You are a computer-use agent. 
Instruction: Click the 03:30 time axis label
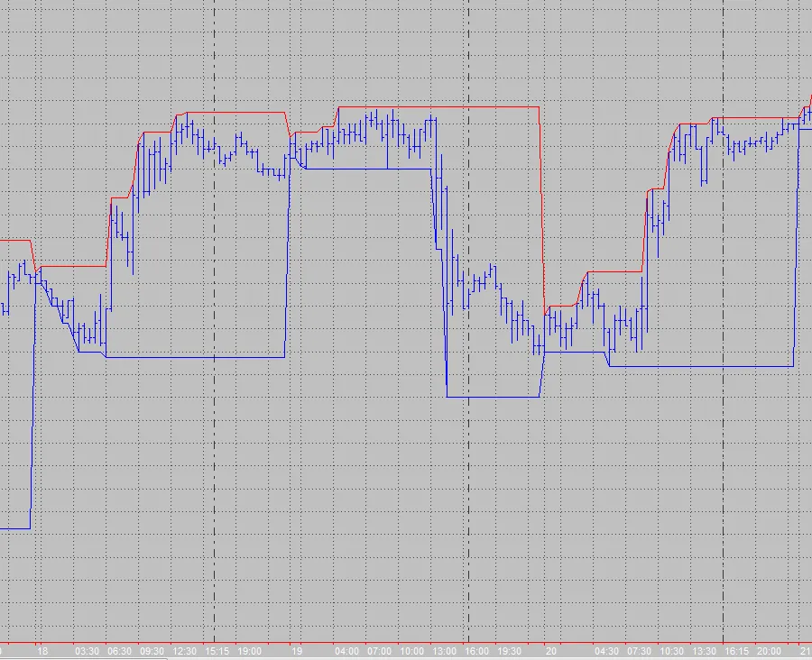tap(87, 651)
